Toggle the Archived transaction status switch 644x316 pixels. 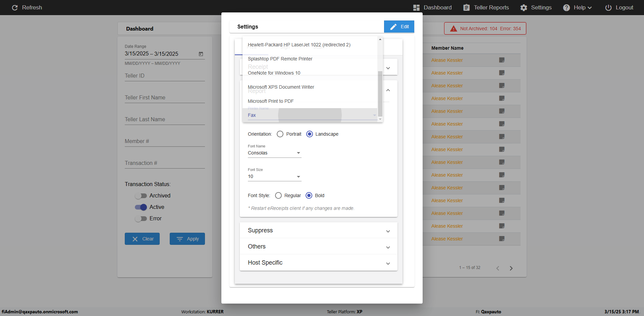click(141, 196)
